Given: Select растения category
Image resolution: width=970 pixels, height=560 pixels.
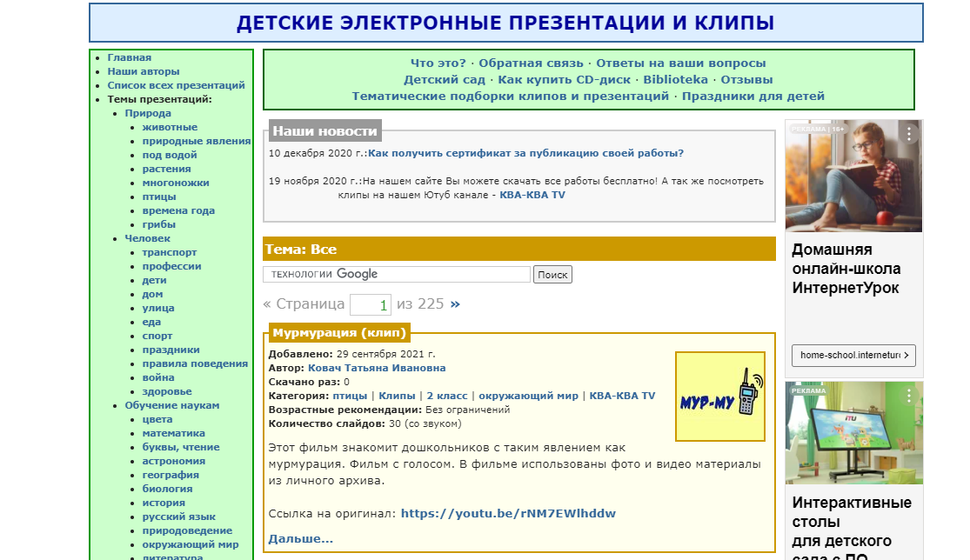Looking at the screenshot, I should pos(166,169).
